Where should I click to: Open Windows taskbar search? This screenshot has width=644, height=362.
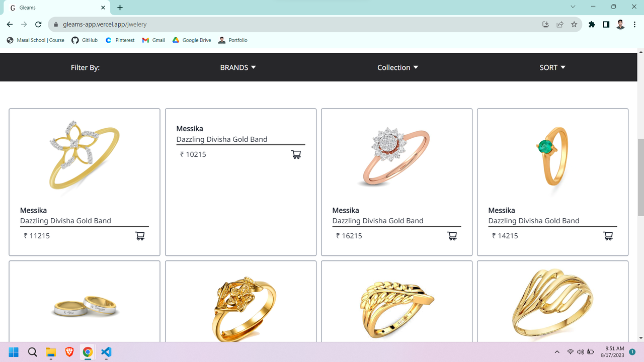(x=32, y=352)
